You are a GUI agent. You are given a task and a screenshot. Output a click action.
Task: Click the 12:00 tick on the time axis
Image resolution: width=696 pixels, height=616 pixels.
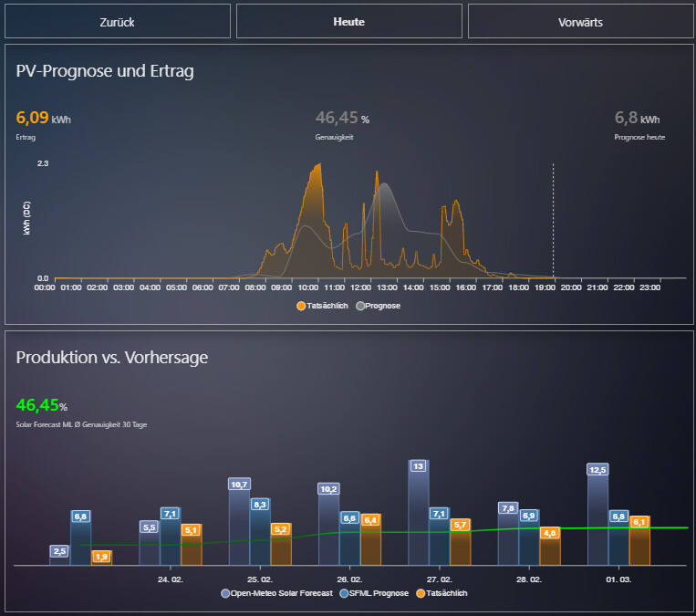click(x=361, y=287)
